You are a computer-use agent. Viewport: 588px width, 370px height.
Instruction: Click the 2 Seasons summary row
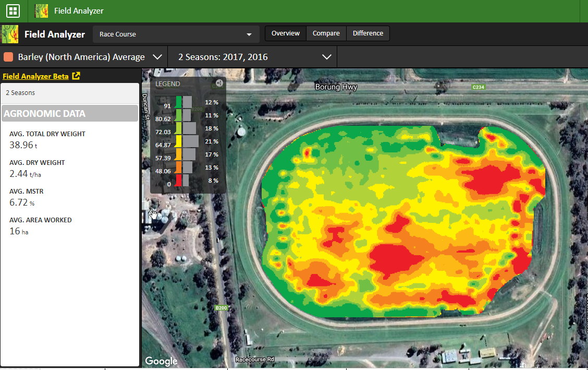(70, 93)
